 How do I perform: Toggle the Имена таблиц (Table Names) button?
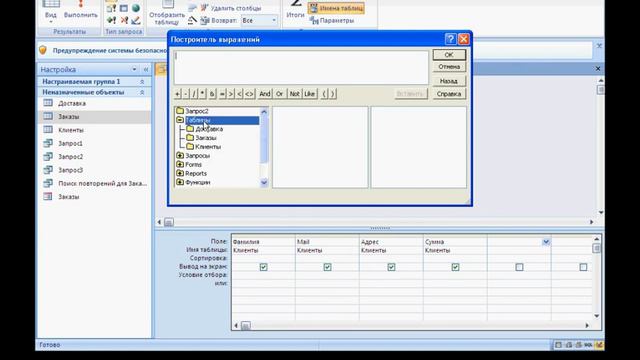tap(336, 8)
